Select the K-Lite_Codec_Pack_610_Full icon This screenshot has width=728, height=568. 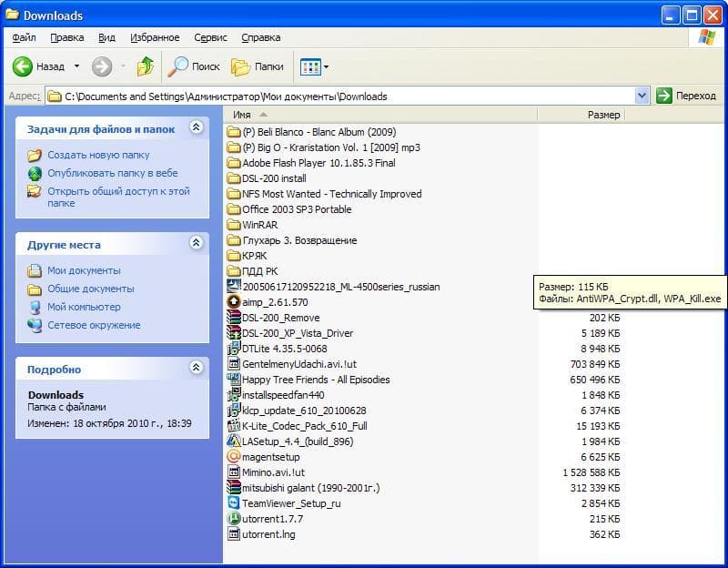234,426
